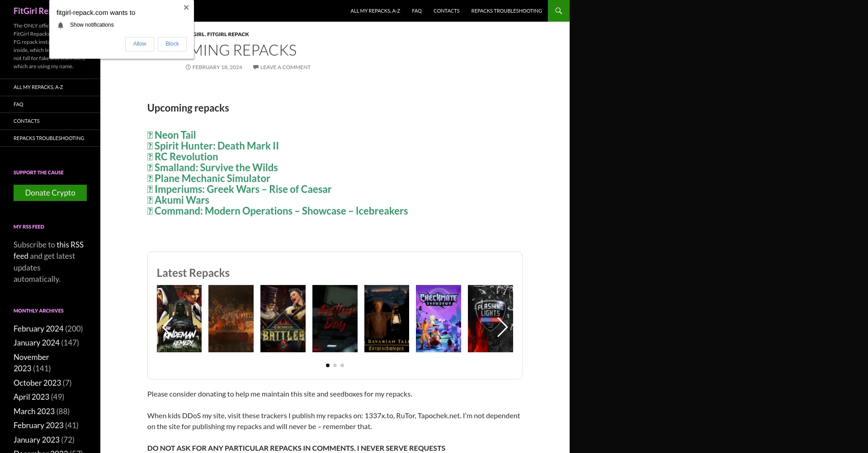This screenshot has width=868, height=453.
Task: Open Flashing Lights repack thumbnail
Action: click(x=491, y=318)
